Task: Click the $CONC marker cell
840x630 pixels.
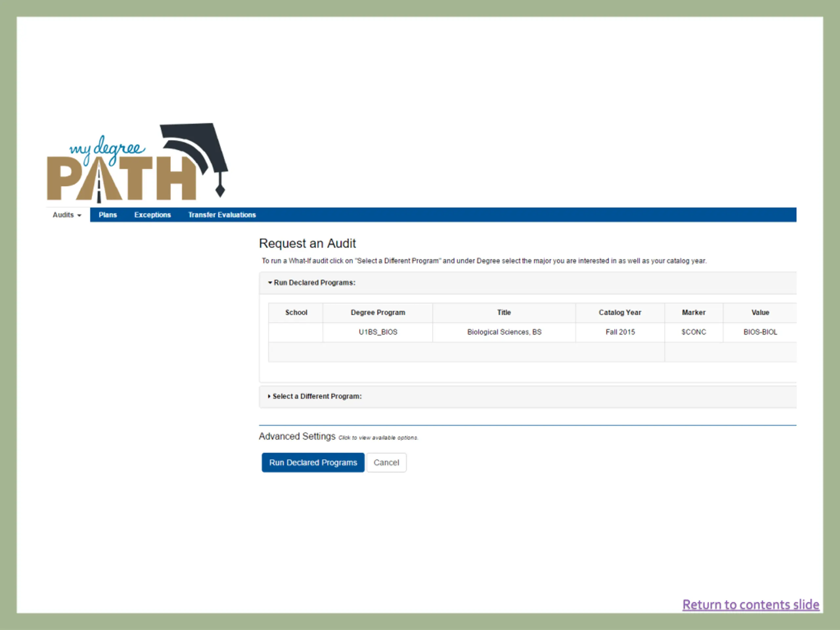Action: [693, 332]
